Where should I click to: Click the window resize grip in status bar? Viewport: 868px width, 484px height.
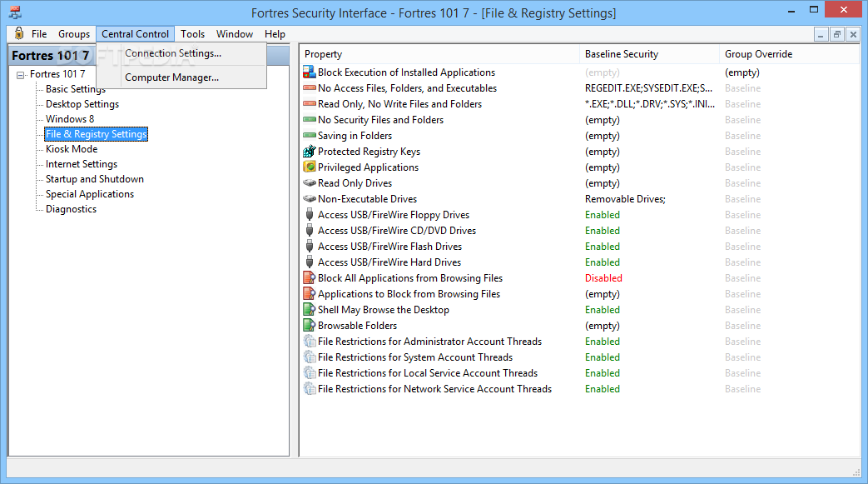click(856, 472)
